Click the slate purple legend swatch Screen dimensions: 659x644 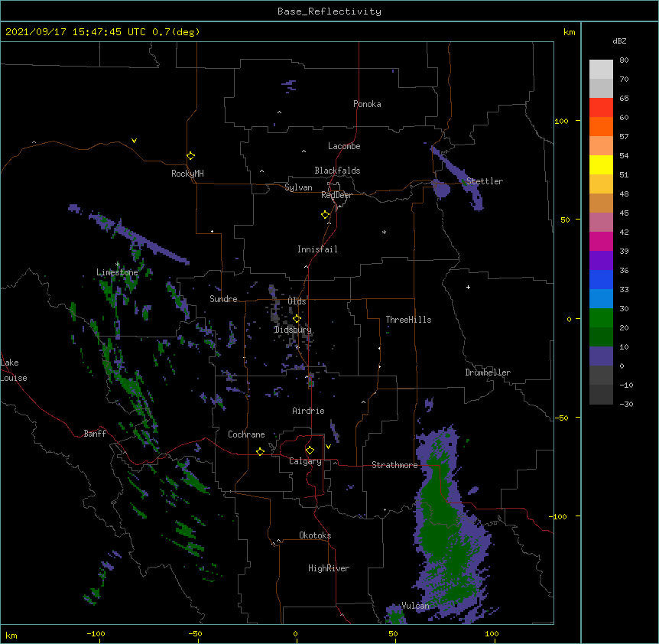tap(601, 356)
